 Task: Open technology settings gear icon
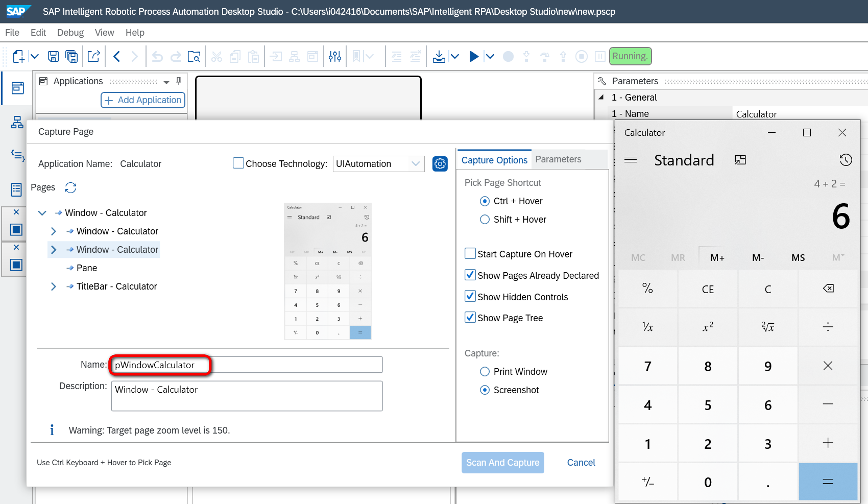(x=440, y=164)
